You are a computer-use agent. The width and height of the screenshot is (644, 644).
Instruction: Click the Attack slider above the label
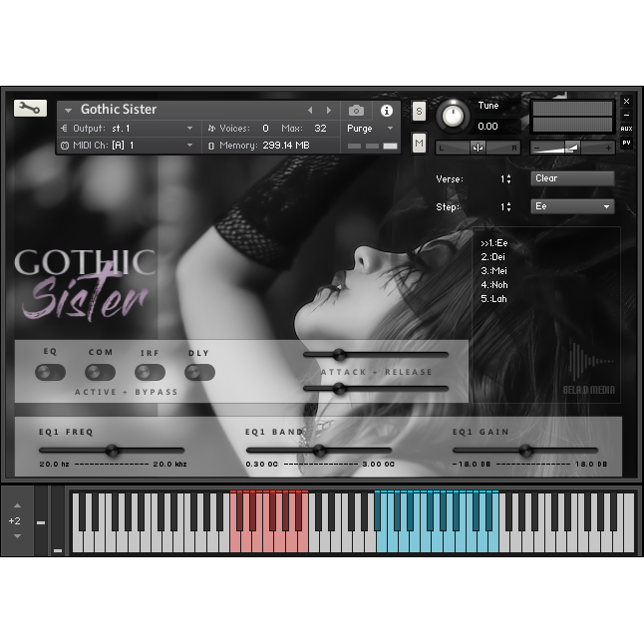[x=376, y=355]
